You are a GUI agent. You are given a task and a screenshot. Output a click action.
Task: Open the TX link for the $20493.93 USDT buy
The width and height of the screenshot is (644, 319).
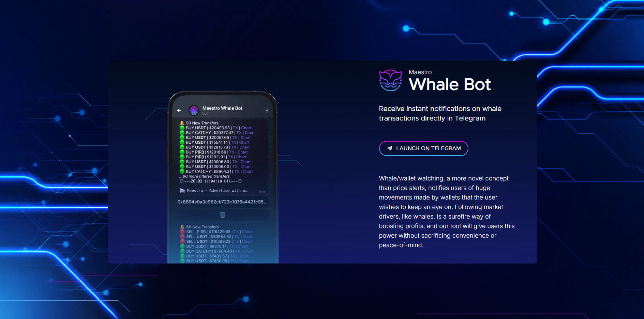point(235,128)
